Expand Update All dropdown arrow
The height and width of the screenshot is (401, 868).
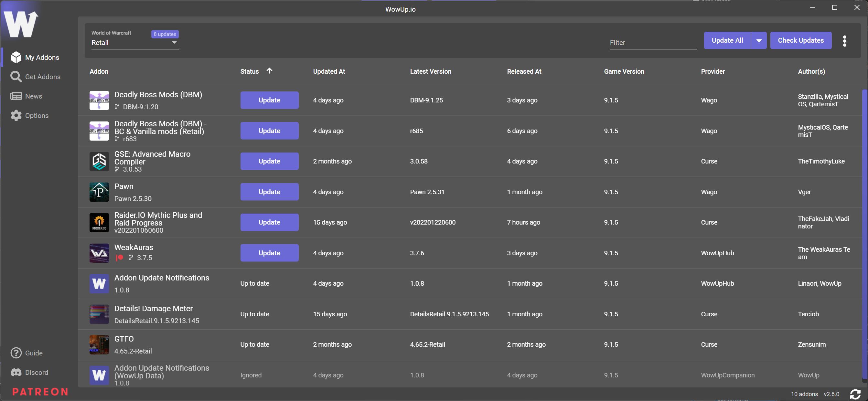(759, 40)
